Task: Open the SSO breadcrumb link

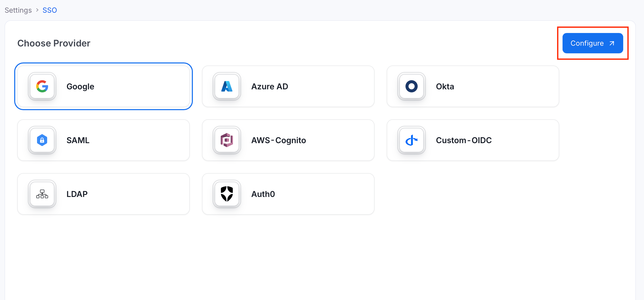Action: [50, 10]
